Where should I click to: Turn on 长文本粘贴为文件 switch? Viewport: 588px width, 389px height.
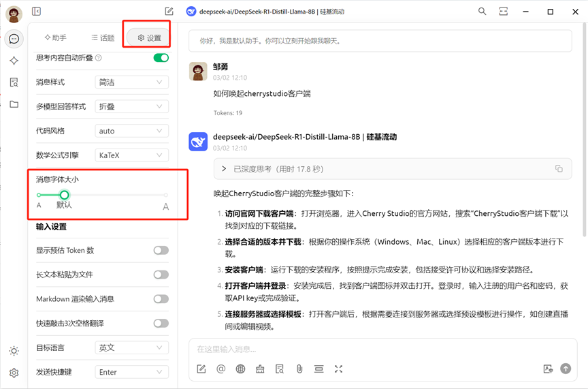pyautogui.click(x=161, y=275)
